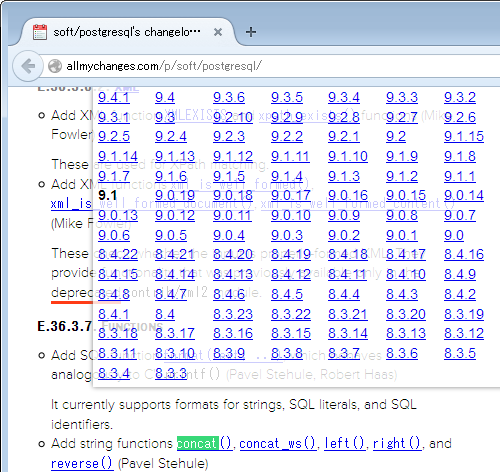500x472 pixels.
Task: Go to version 9.3.6
Action: (229, 98)
